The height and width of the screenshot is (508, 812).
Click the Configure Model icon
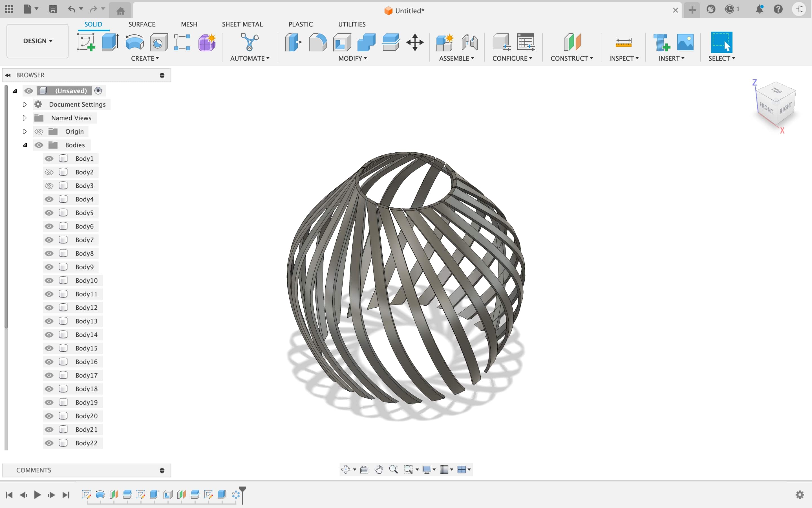(x=501, y=42)
